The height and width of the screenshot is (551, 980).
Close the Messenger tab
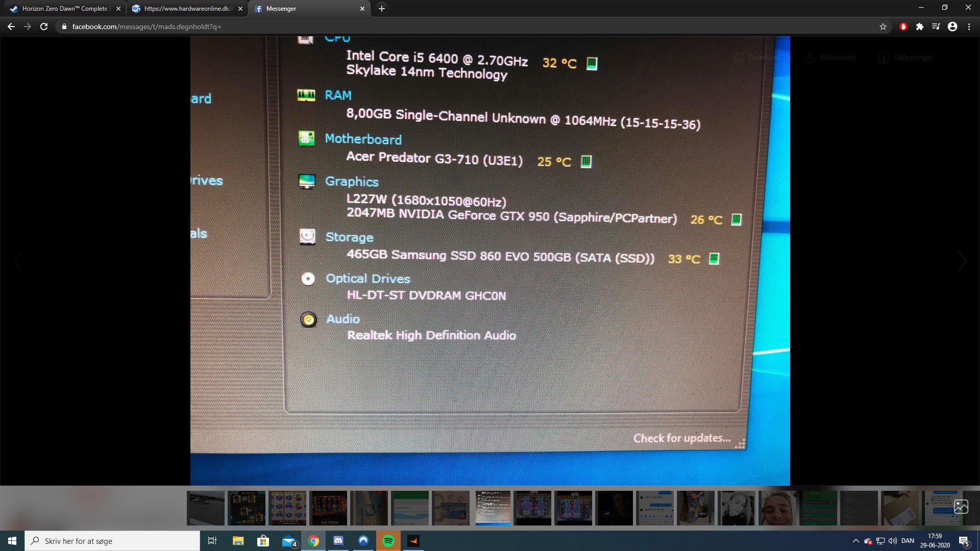(362, 9)
